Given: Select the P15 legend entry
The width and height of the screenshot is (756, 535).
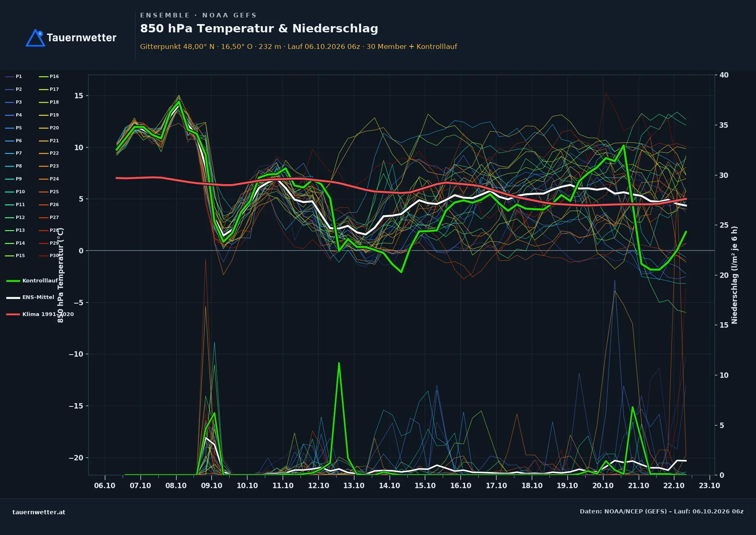Looking at the screenshot, I should [x=15, y=256].
